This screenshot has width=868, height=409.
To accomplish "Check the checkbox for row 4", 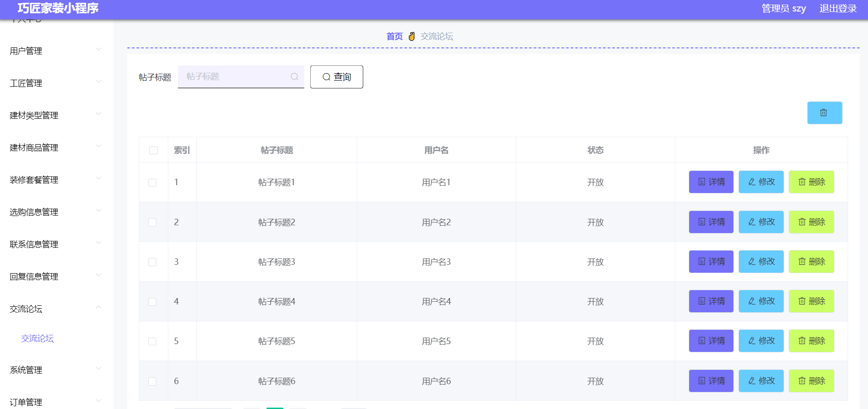I will (x=152, y=302).
